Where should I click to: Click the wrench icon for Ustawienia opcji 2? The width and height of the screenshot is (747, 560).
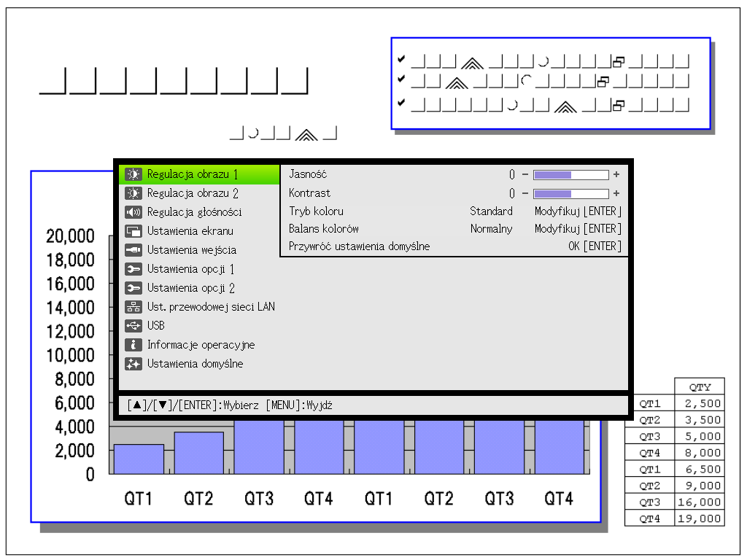[133, 288]
